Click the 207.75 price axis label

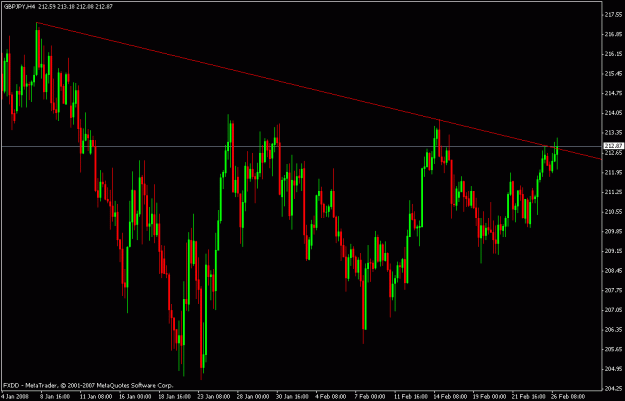pos(614,291)
